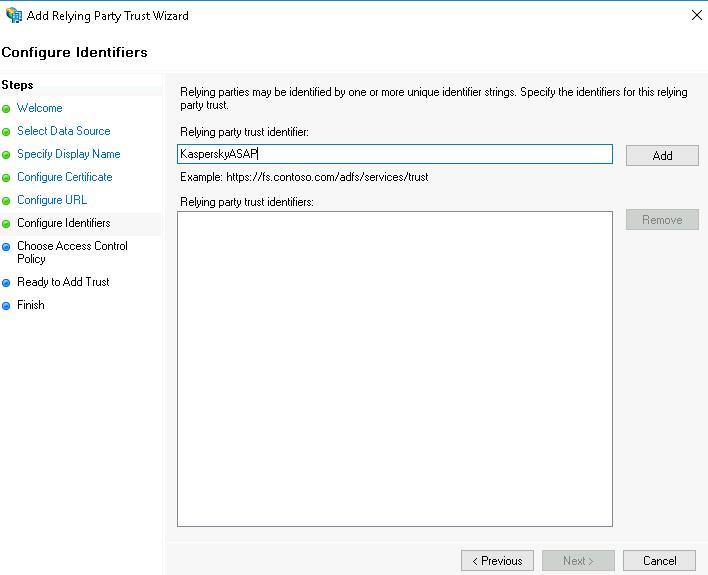This screenshot has height=575, width=708.
Task: Select the Ready to Add Trust step text
Action: (x=63, y=282)
